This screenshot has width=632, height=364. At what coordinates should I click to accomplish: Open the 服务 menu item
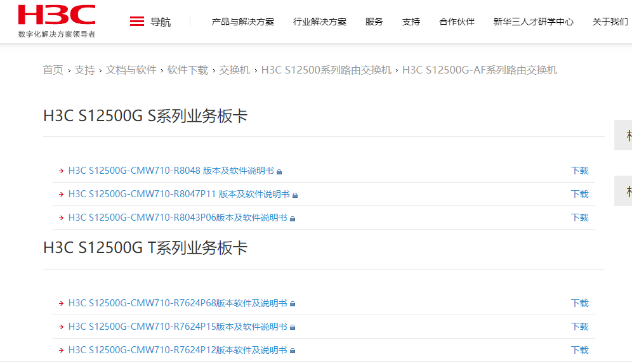click(374, 22)
